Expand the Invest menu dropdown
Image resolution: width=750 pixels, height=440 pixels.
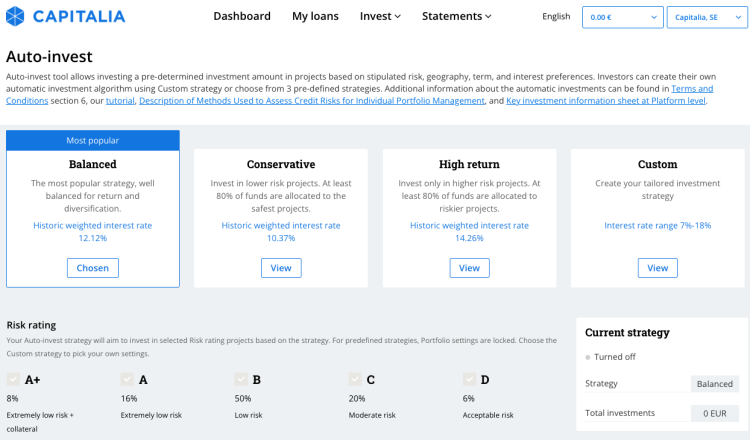click(x=380, y=16)
